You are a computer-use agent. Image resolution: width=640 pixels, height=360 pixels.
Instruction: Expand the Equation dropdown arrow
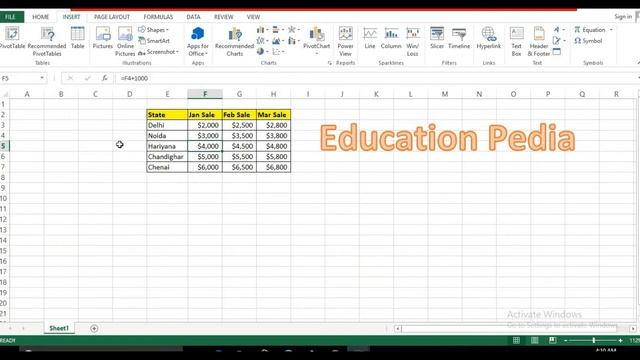click(x=611, y=30)
